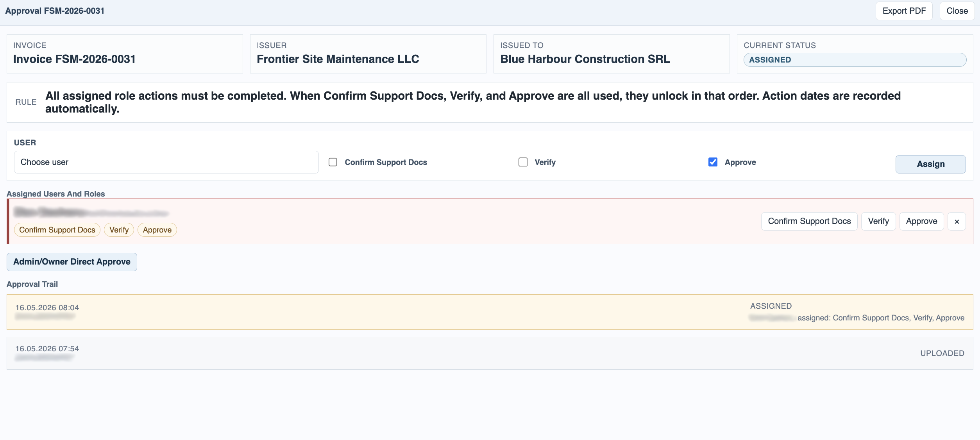Click the UPLOADED trail status text

pos(942,353)
